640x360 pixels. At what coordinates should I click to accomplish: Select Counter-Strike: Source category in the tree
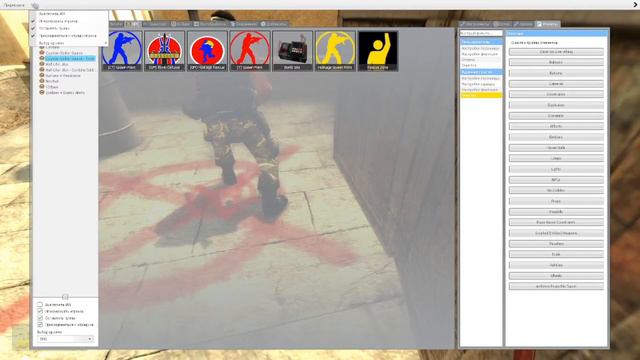[x=64, y=53]
